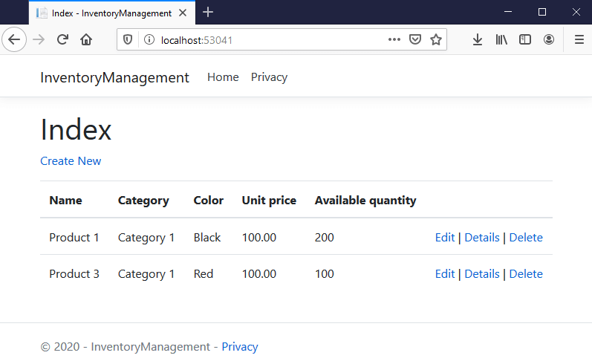Click the browser back arrow button
The width and height of the screenshot is (592, 364).
[14, 39]
